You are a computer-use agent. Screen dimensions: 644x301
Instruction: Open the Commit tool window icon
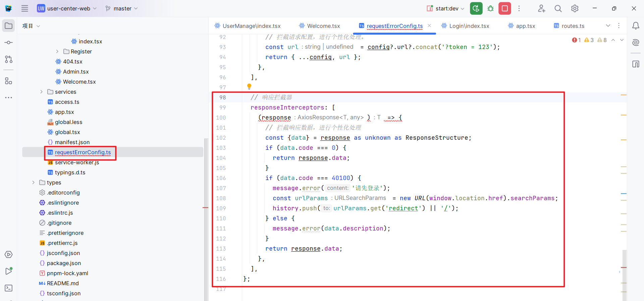coord(9,43)
